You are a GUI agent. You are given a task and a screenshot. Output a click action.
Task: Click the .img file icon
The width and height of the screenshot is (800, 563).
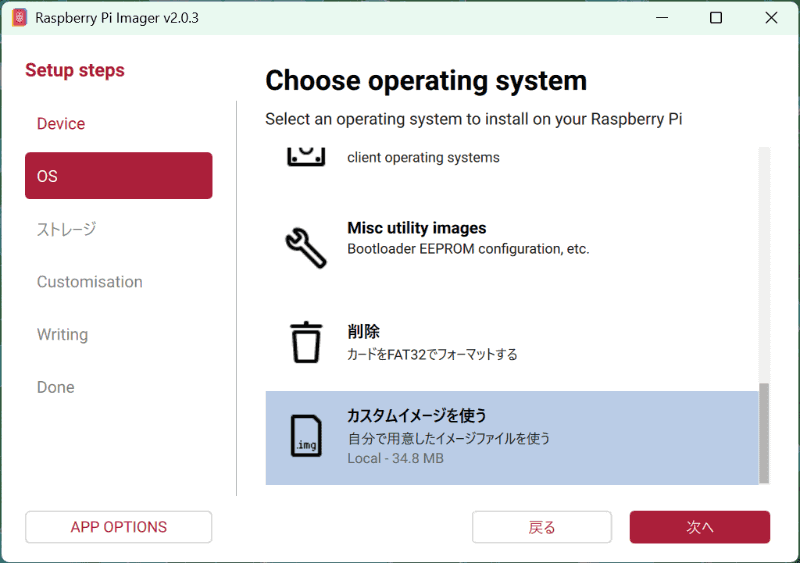tap(306, 435)
